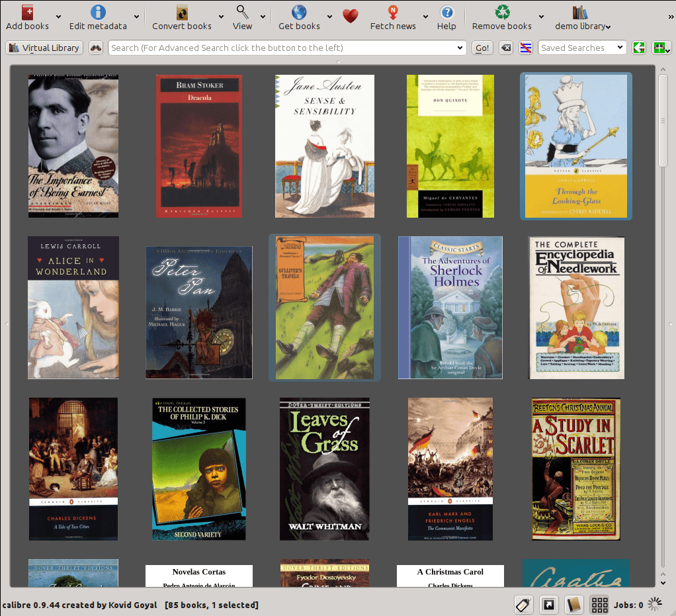
Task: Copy current search to Saved Searches
Action: tap(638, 47)
